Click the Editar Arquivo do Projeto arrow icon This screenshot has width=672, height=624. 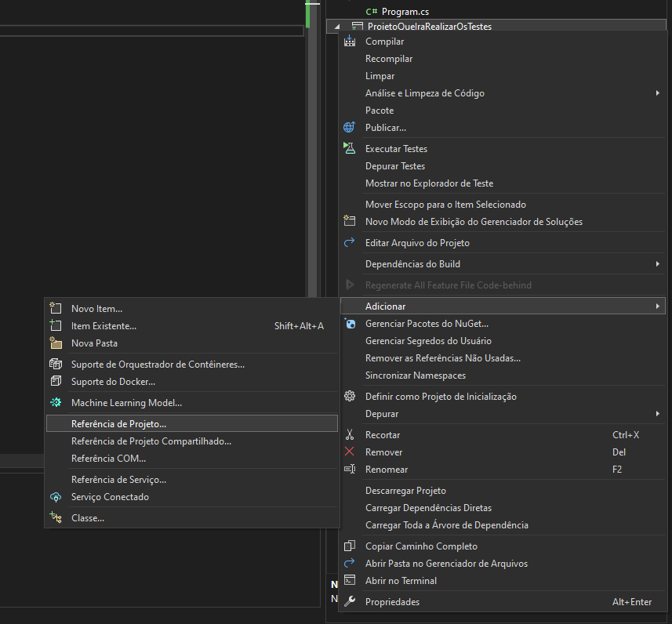[x=349, y=242]
